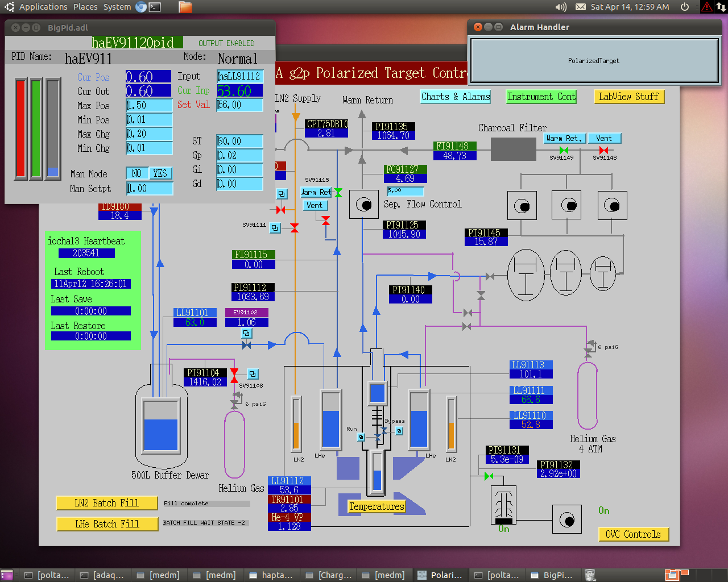Open the Run valve related display icon

pyautogui.click(x=361, y=437)
